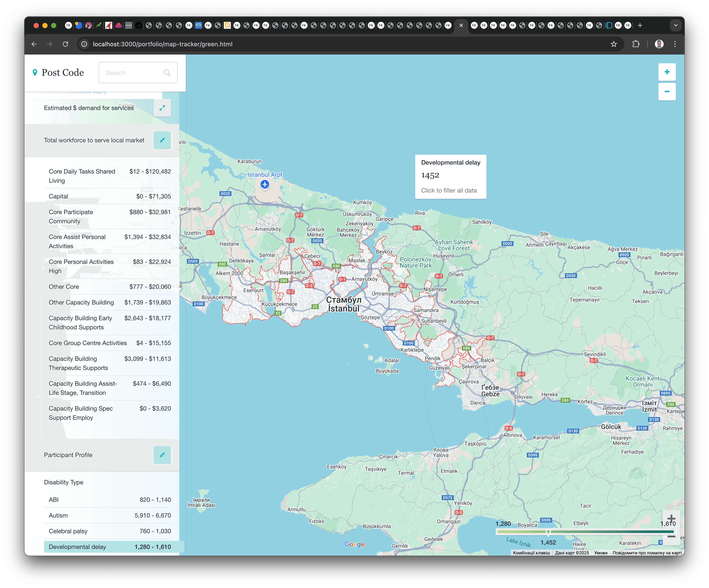Image resolution: width=709 pixels, height=588 pixels.
Task: Zoom in with the plus map button
Action: pyautogui.click(x=667, y=72)
